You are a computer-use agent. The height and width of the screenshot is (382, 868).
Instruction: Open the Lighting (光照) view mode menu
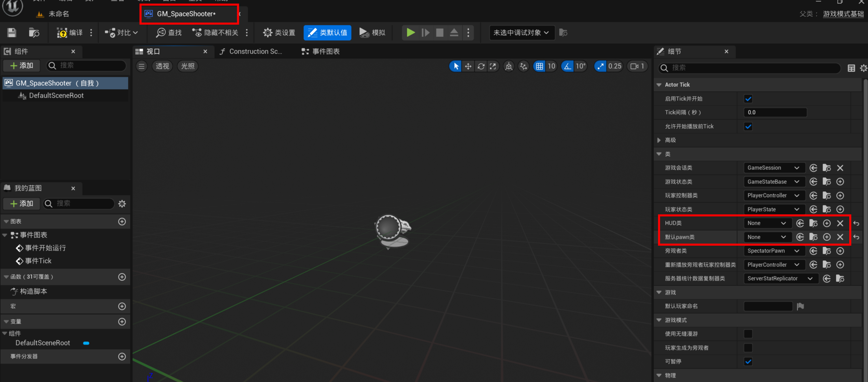188,66
